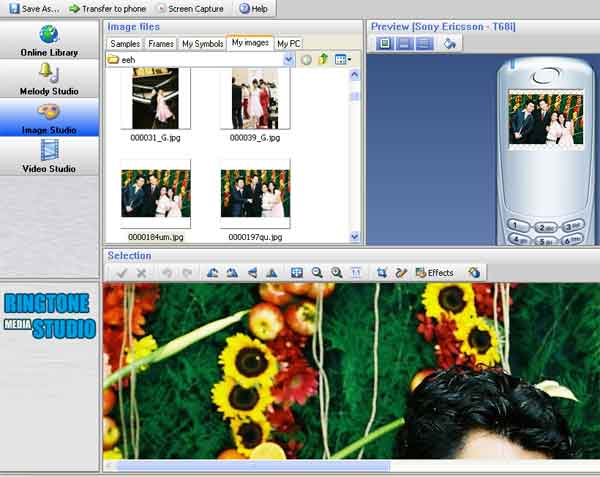This screenshot has height=477, width=600.
Task: Click the fit-to-window icon
Action: pyautogui.click(x=297, y=273)
